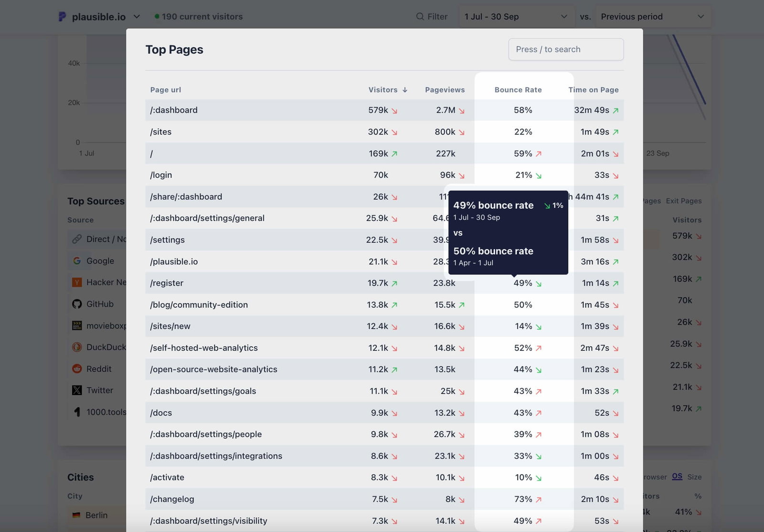Click the Twitter X source icon
The width and height of the screenshot is (764, 532).
coord(77,390)
